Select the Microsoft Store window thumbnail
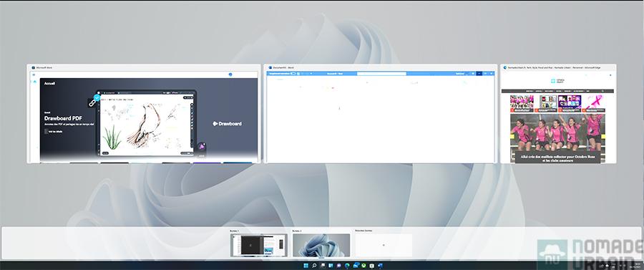Screen dimensions: 644x270 [x=144, y=113]
